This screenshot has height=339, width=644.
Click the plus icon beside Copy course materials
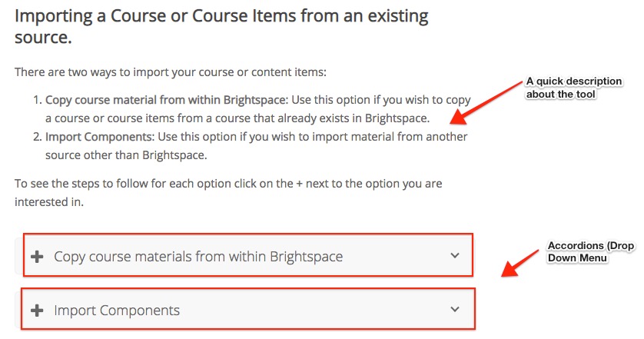36,256
